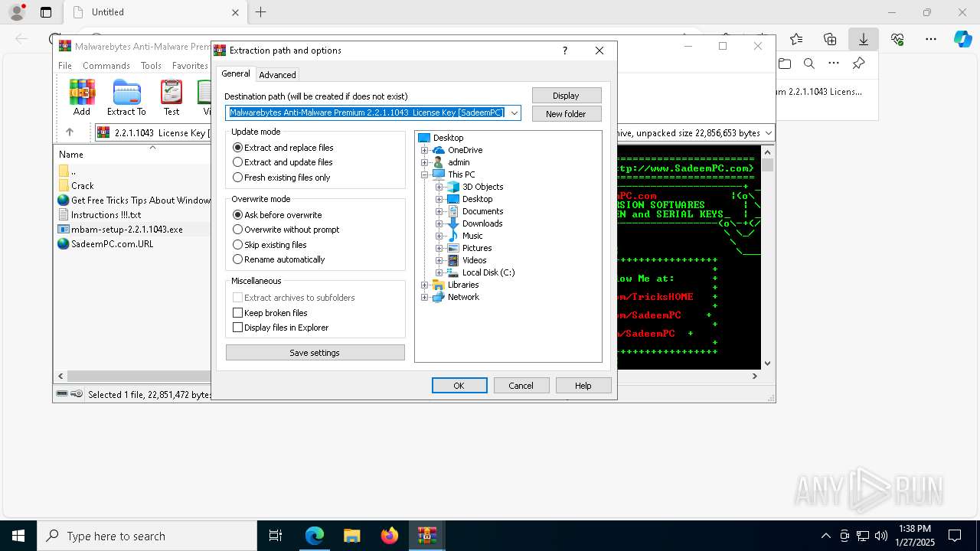Launch Firefox from taskbar
The image size is (980, 551).
tap(390, 536)
